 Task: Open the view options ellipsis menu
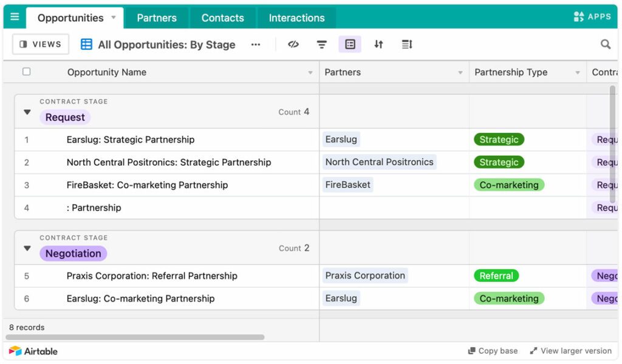(x=256, y=44)
